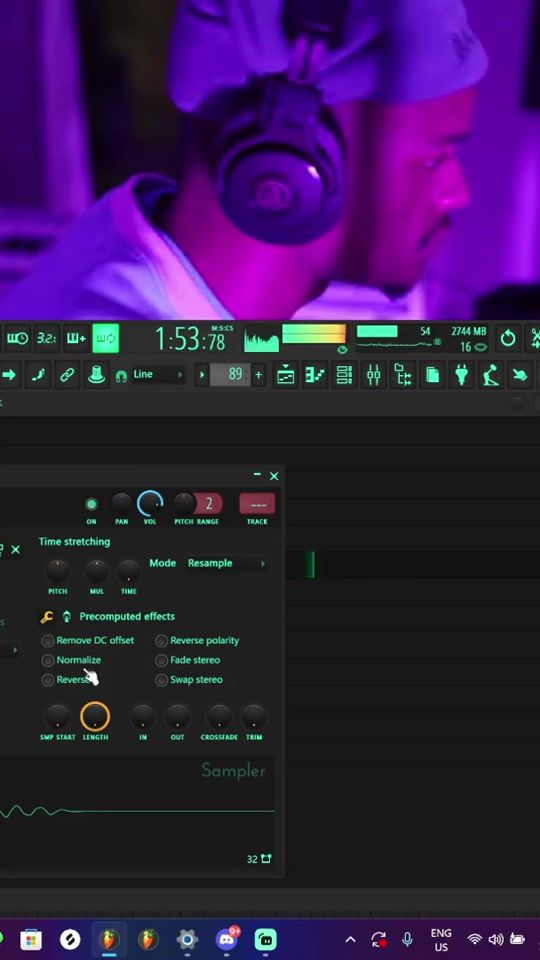This screenshot has width=540, height=960.
Task: Open the plugin picker plug icon
Action: (462, 375)
